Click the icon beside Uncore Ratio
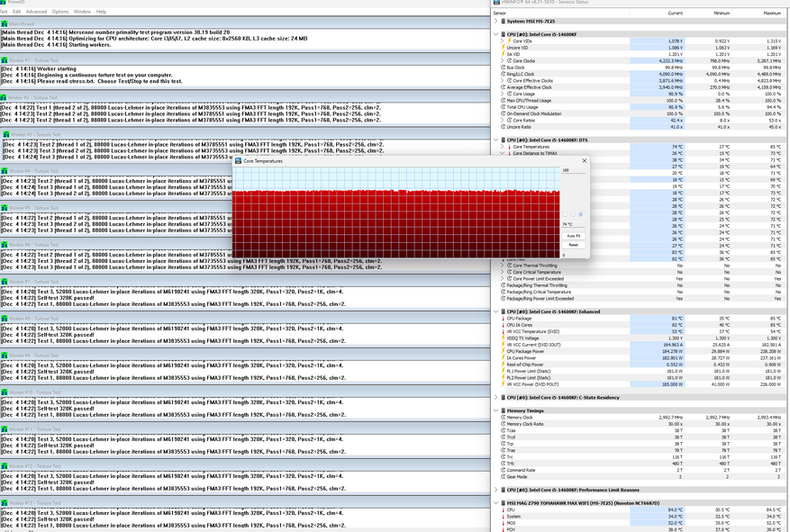 point(503,127)
